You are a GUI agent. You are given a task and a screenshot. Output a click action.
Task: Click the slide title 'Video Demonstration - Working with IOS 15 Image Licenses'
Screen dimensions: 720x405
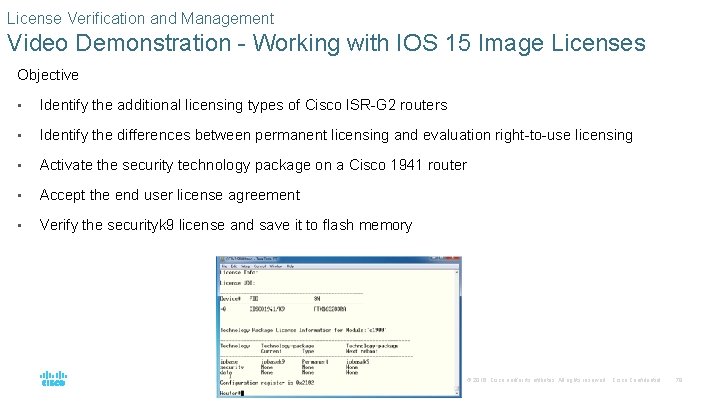click(x=326, y=43)
